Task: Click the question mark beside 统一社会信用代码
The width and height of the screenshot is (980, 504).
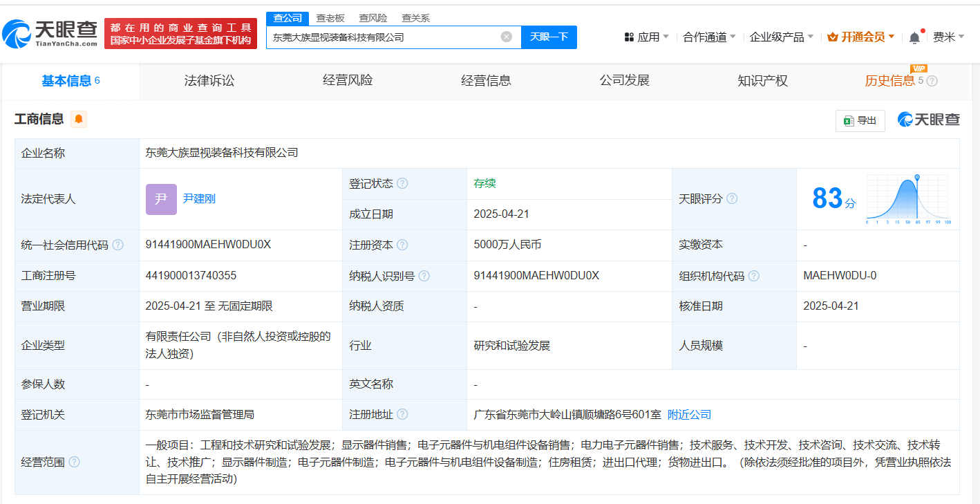Action: pos(117,245)
